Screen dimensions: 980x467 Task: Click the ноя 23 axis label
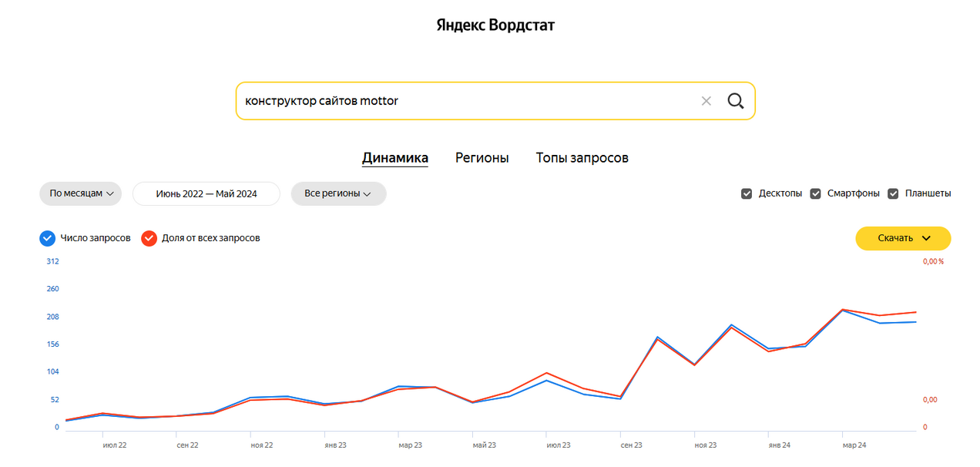click(x=705, y=445)
